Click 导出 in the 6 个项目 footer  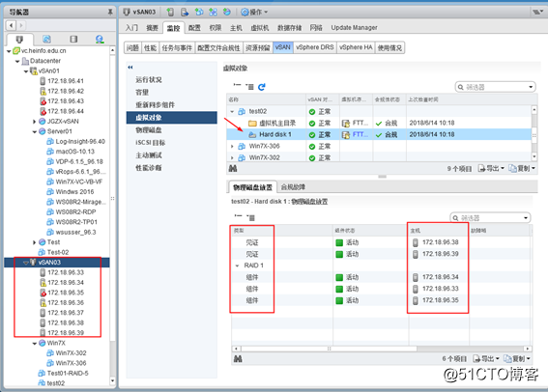coord(486,359)
